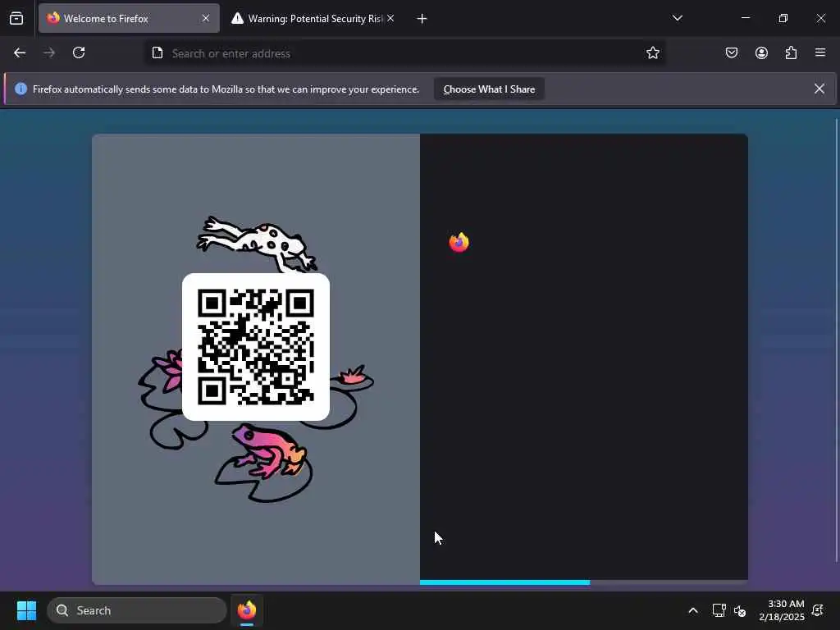Viewport: 840px width, 630px height.
Task: Click the QR code image
Action: tap(256, 347)
